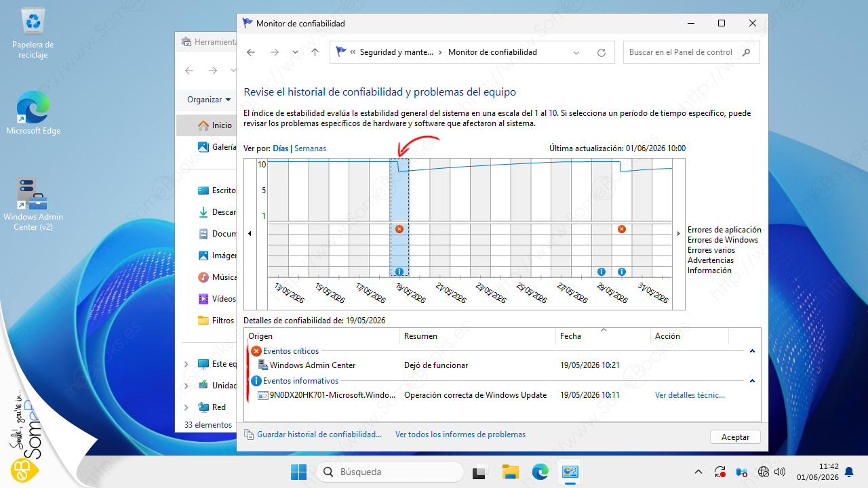Go forward in the background Explorer window
This screenshot has width=868, height=488.
tap(213, 70)
